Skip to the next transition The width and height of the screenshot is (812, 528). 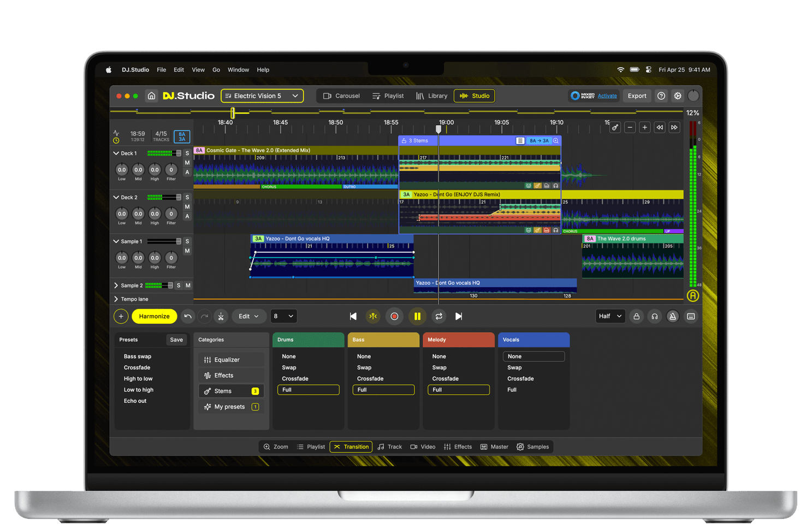coord(459,316)
